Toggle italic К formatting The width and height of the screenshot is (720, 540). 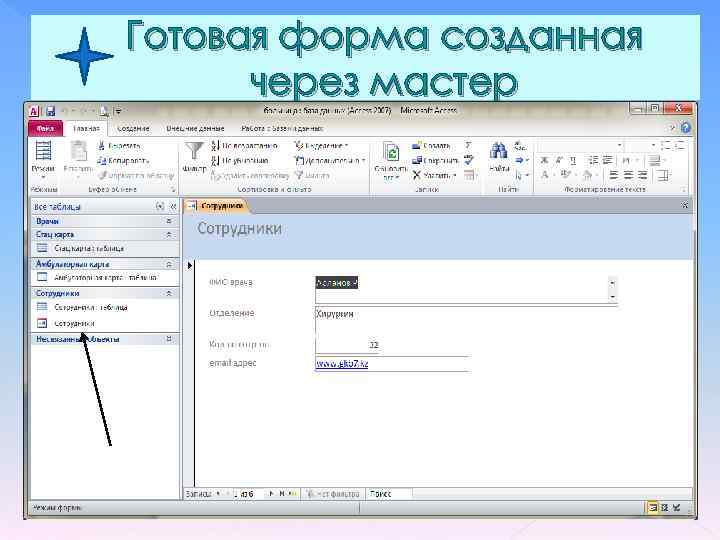pyautogui.click(x=559, y=160)
